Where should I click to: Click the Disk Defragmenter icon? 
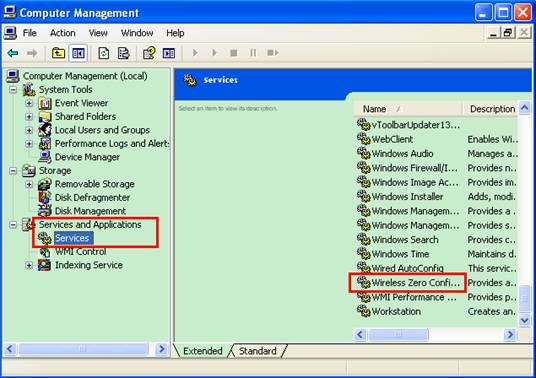[45, 197]
